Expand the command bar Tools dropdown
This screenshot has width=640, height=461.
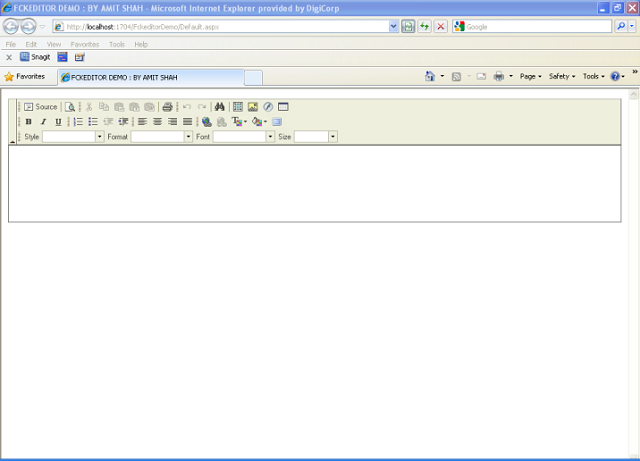pos(593,76)
